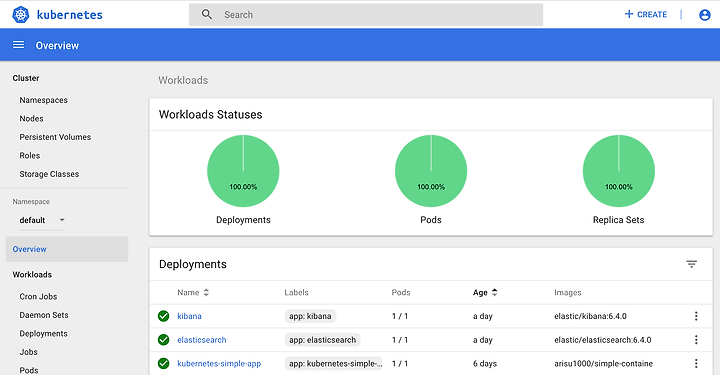This screenshot has width=720, height=375.
Task: Open the elasticsearch deployment link
Action: coord(202,340)
